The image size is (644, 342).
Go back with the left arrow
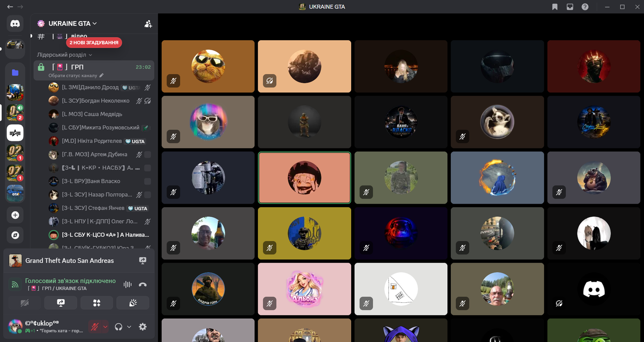pos(10,7)
